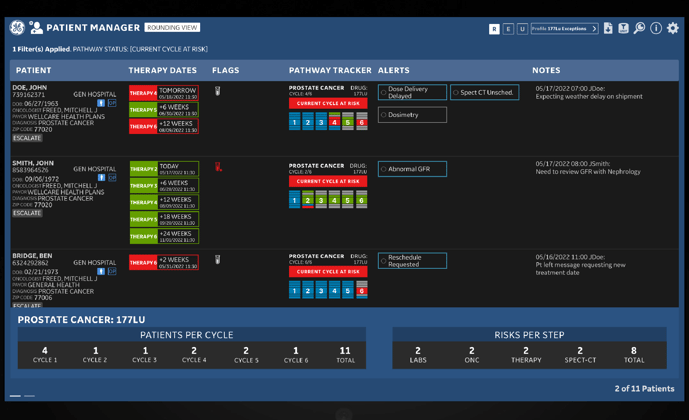Click the info circle icon
The height and width of the screenshot is (420, 689).
[x=656, y=28]
